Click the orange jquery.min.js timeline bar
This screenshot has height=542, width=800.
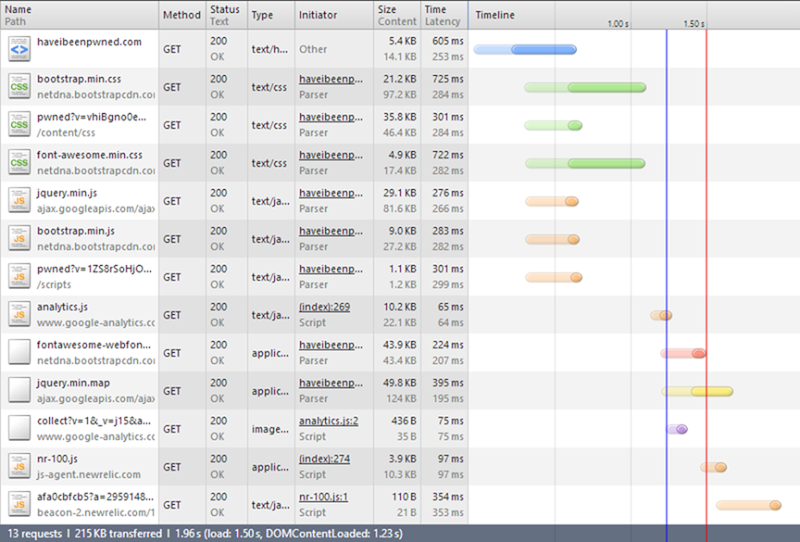[552, 202]
